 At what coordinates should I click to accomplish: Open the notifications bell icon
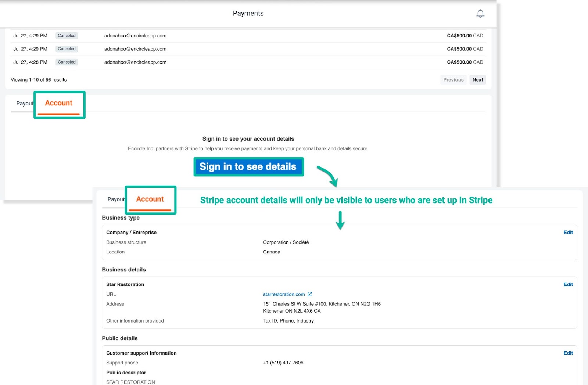(480, 14)
